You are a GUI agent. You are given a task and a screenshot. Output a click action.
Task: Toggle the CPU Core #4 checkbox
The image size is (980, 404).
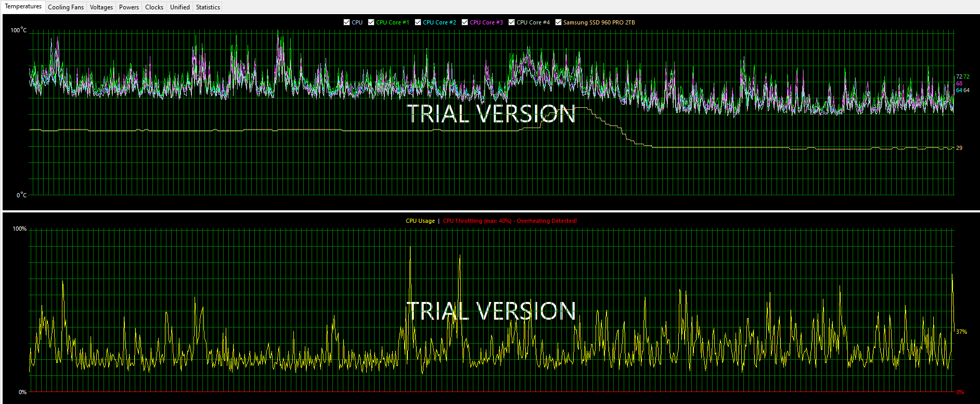click(511, 22)
